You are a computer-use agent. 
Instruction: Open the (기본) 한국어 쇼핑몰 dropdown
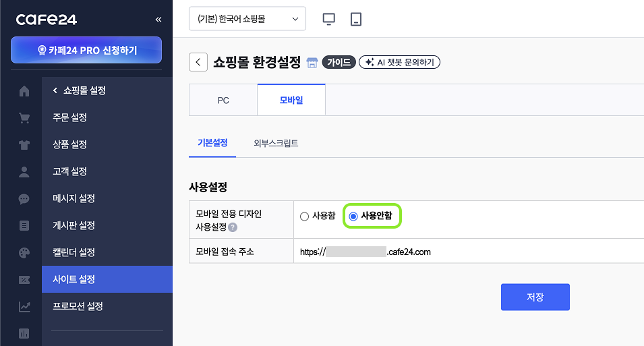tap(247, 18)
